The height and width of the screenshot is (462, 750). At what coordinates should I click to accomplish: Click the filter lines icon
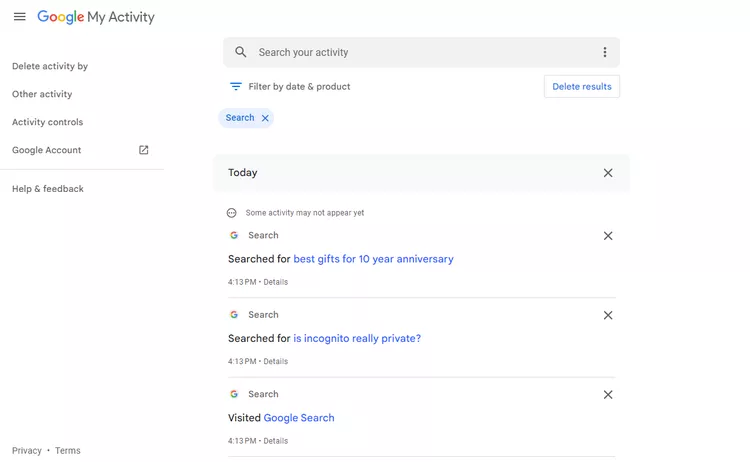pyautogui.click(x=236, y=87)
